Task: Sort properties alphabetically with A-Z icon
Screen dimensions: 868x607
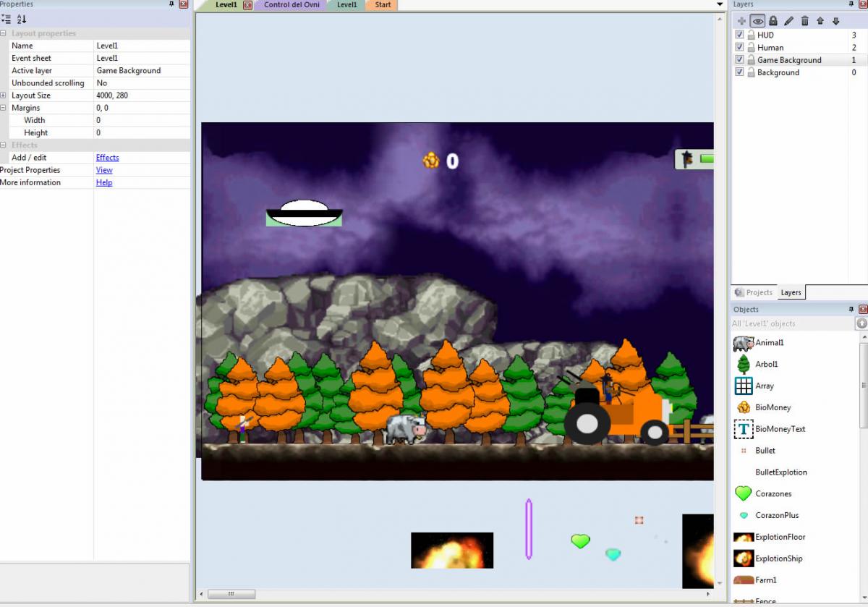Action: [x=21, y=20]
